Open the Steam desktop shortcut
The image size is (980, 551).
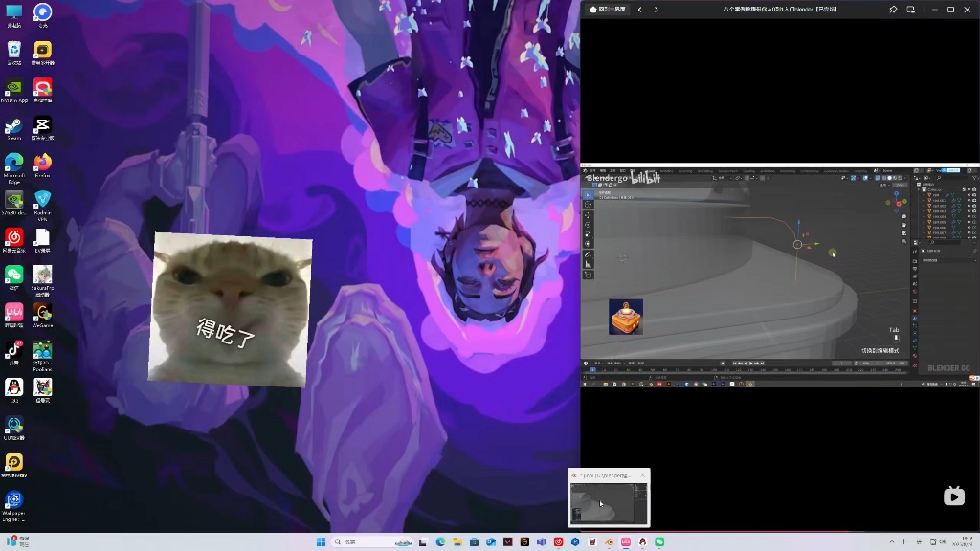(x=14, y=125)
